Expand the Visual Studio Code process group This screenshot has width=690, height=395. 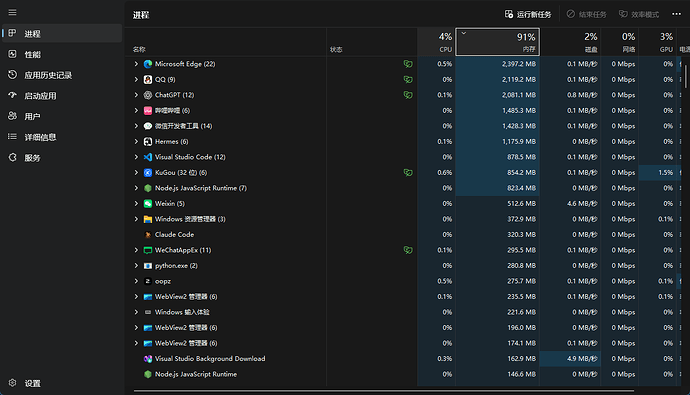tap(136, 157)
